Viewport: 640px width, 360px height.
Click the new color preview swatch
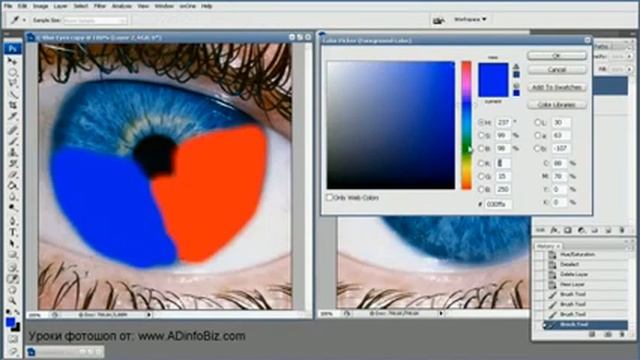(493, 71)
